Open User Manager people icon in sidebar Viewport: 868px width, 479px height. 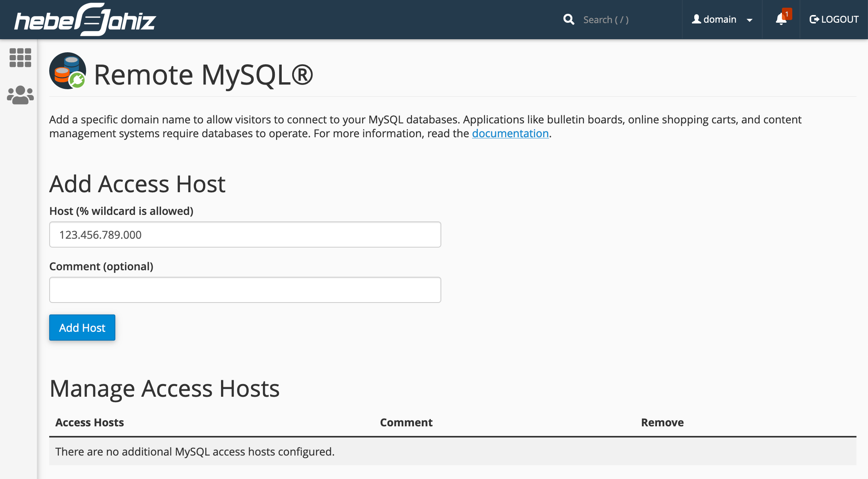(20, 95)
